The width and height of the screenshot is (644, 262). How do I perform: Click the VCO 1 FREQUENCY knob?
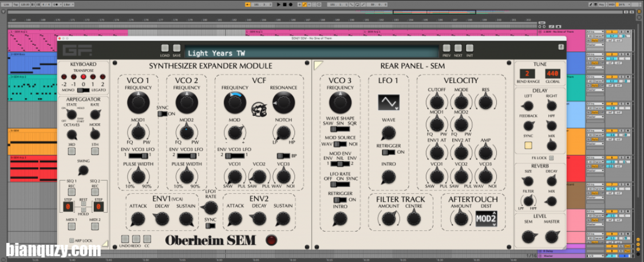[x=139, y=103]
